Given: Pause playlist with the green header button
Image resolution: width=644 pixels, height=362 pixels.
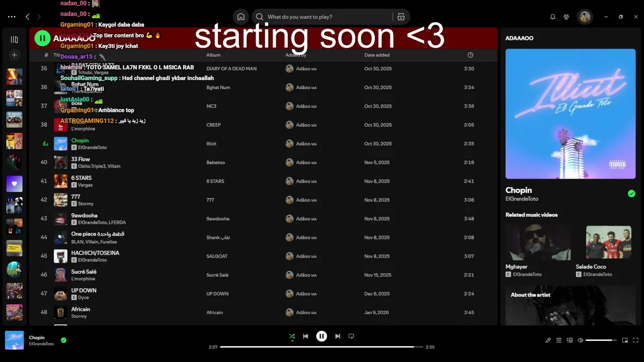Looking at the screenshot, I should pos(43,38).
